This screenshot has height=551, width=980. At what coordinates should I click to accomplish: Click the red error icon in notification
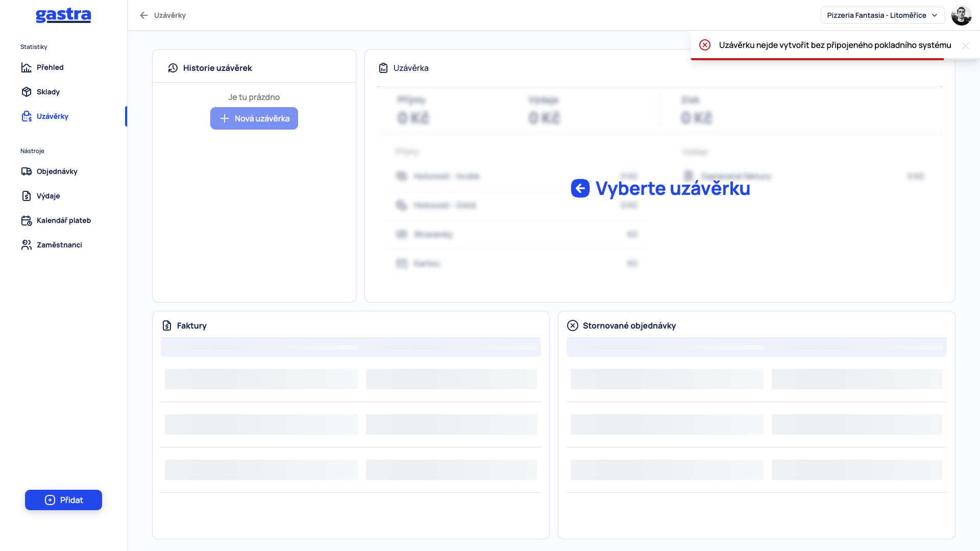point(705,45)
